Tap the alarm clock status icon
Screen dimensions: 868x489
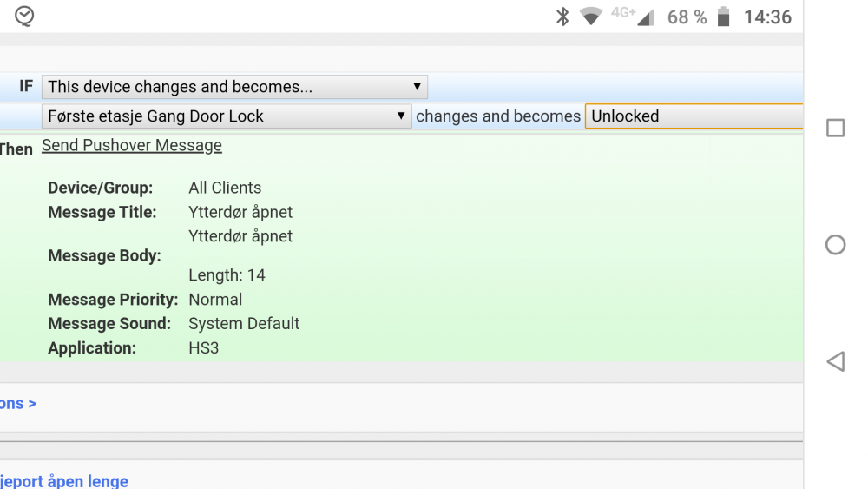click(24, 16)
